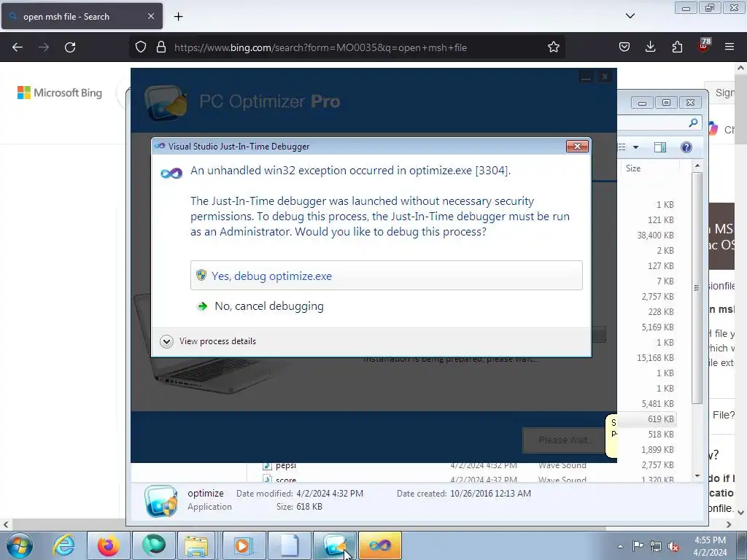Open Windows Explorer taskbar folder icon
Screen dimensions: 747x560
click(196, 545)
